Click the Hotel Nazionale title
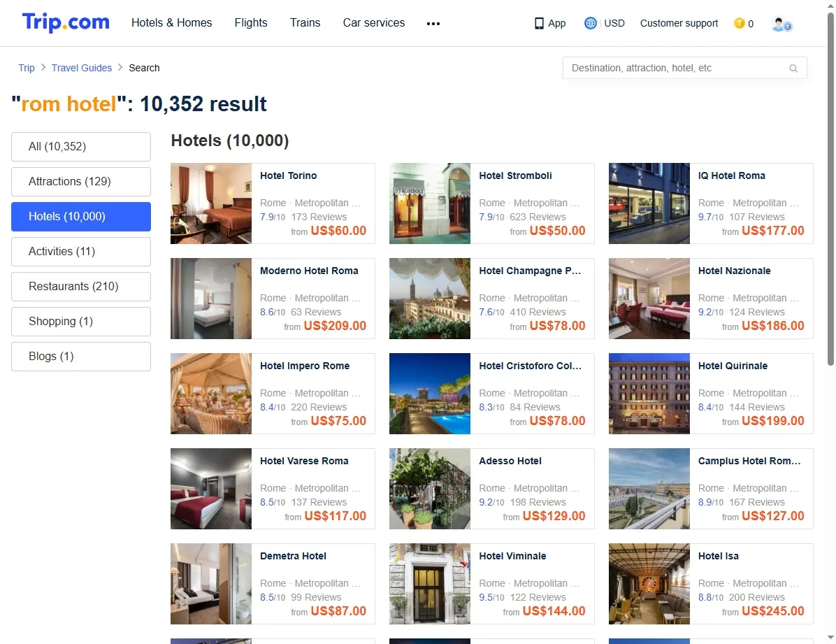Screen dimensions: 836x644 [x=734, y=271]
